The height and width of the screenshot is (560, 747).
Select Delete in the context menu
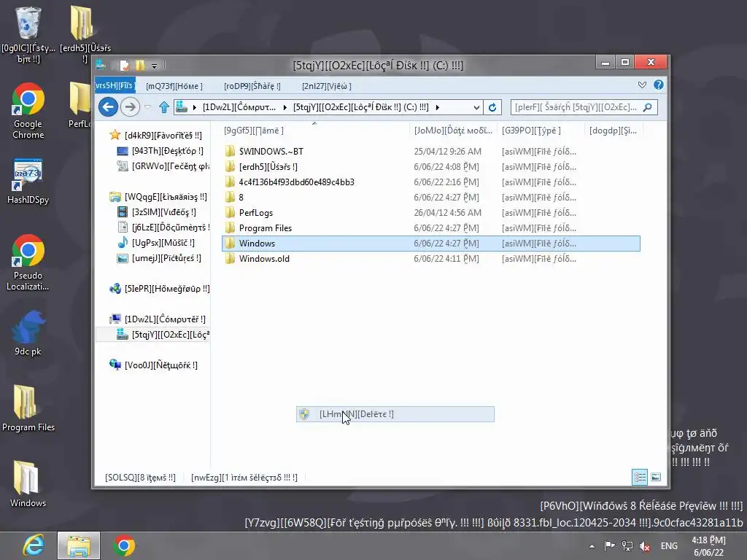(x=395, y=414)
